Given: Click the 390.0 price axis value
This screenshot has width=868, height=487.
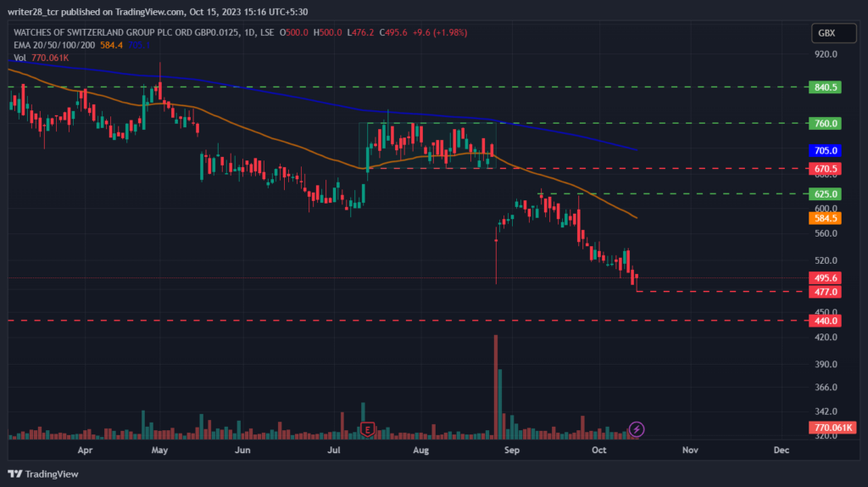Looking at the screenshot, I should click(x=826, y=364).
